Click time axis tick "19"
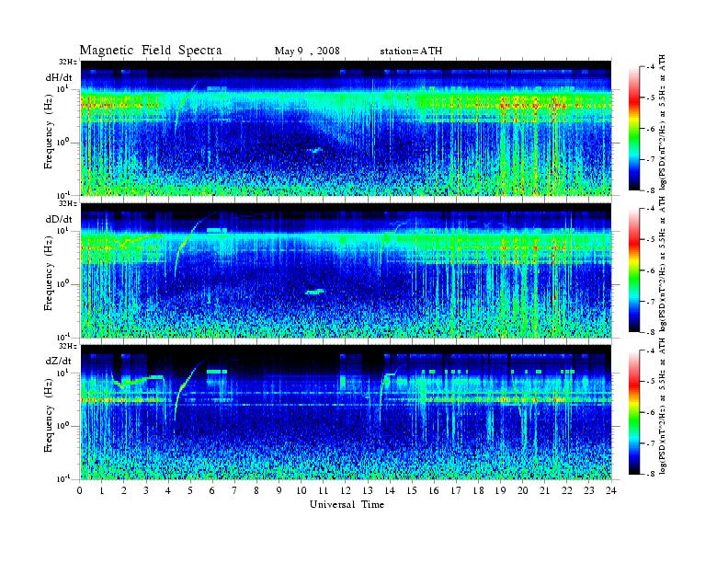 [x=500, y=490]
